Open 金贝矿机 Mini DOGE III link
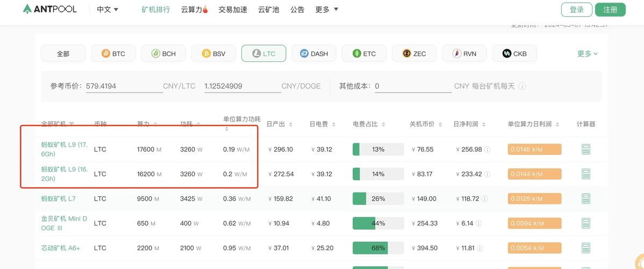The width and height of the screenshot is (644, 269). pos(64,223)
